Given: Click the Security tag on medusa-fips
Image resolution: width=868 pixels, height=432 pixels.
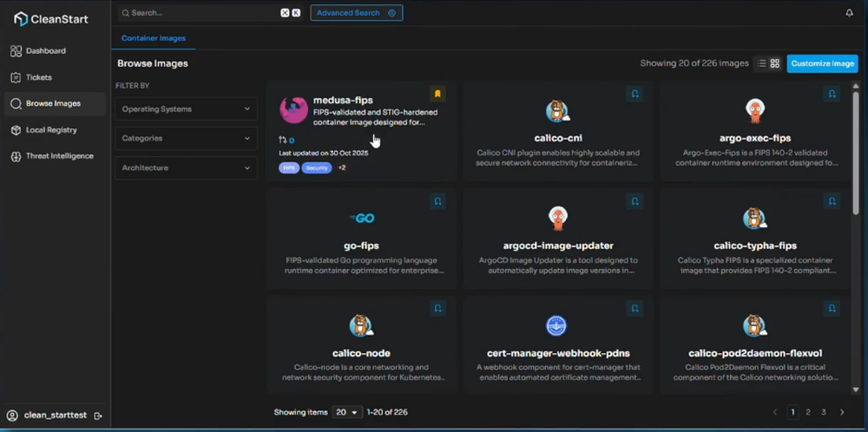Looking at the screenshot, I should pos(317,167).
